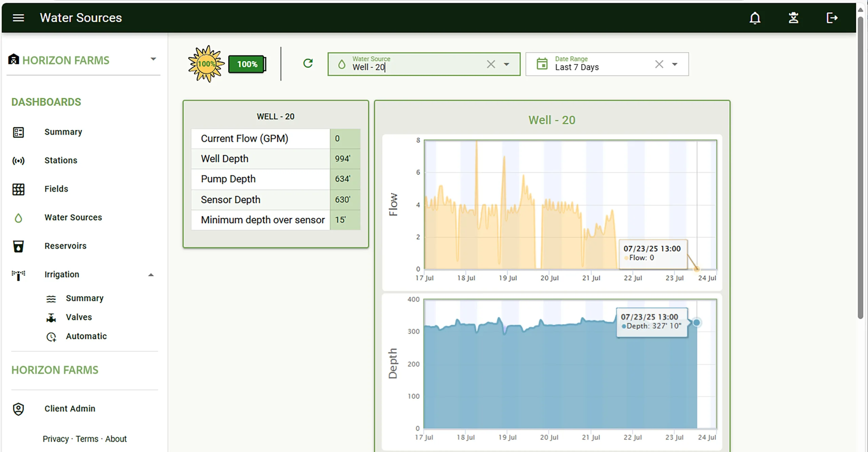Image resolution: width=868 pixels, height=452 pixels.
Task: Open the user profile icon
Action: pos(793,18)
